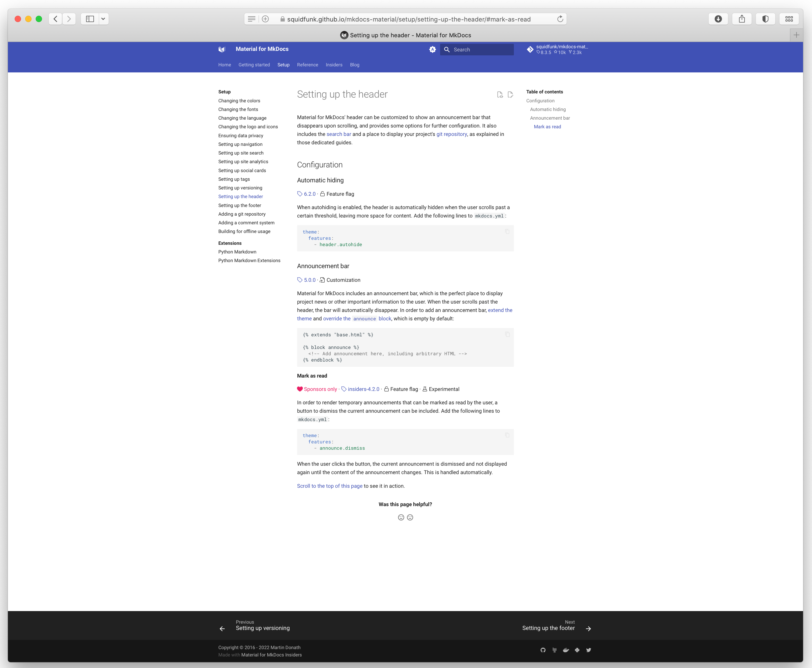Expand Announcement bar in the table of contents
This screenshot has height=668, width=812.
(x=550, y=118)
